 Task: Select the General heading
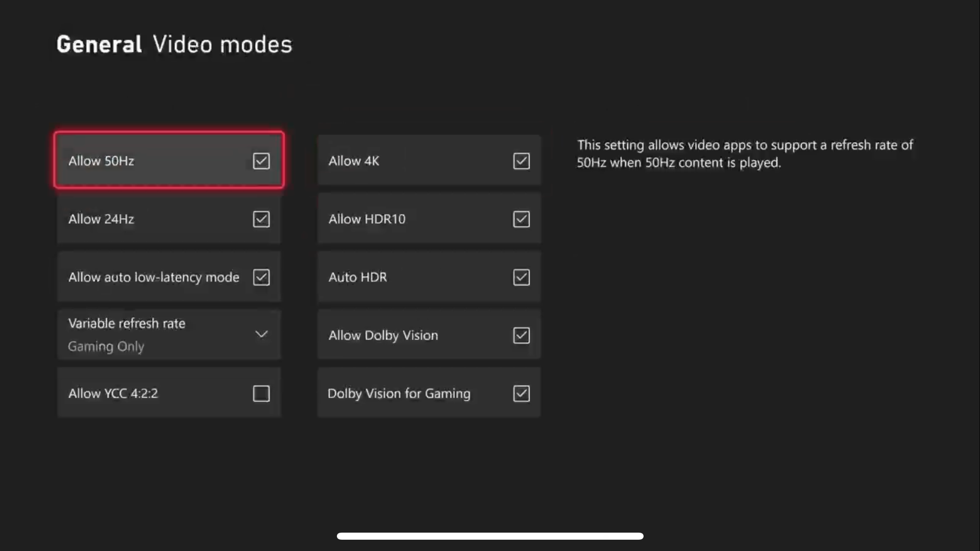point(99,45)
